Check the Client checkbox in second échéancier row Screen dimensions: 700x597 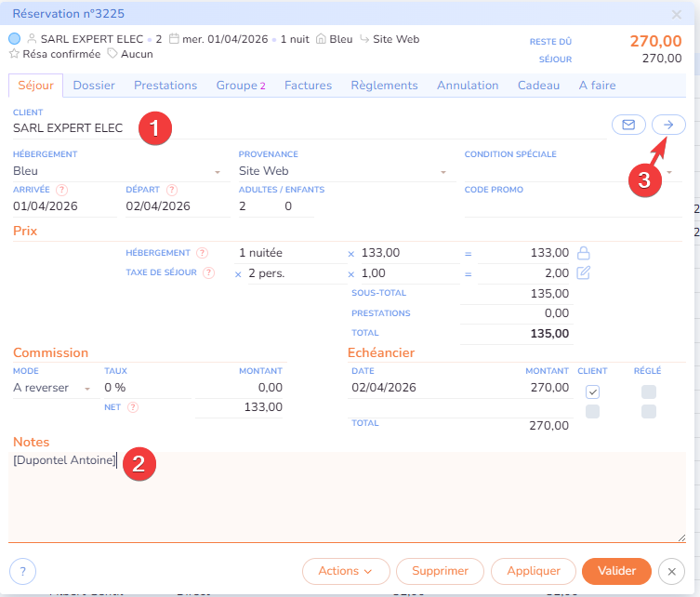(592, 411)
